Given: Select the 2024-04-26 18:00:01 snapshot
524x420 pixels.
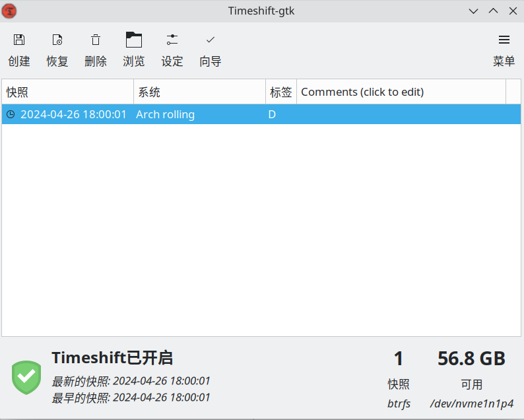Looking at the screenshot, I should pos(73,114).
